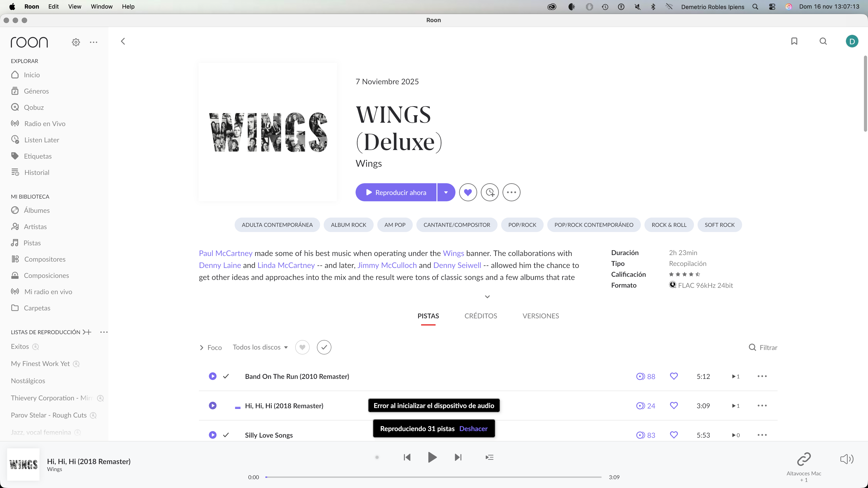Open the Todos los discos dropdown
This screenshot has width=868, height=488.
coord(260,347)
